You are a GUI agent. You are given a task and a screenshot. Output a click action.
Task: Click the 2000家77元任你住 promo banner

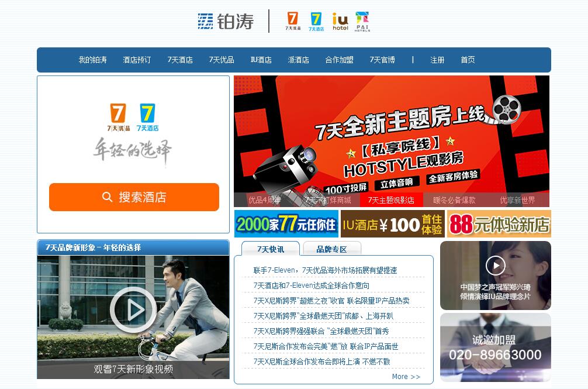coord(286,224)
